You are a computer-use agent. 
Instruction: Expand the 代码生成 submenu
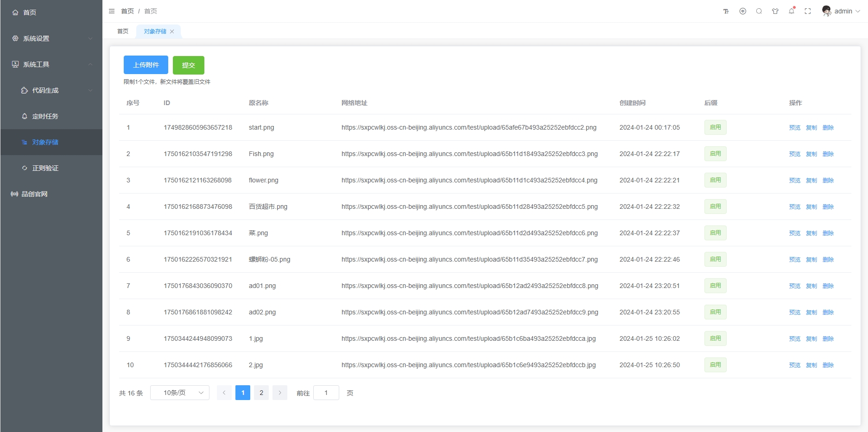56,90
